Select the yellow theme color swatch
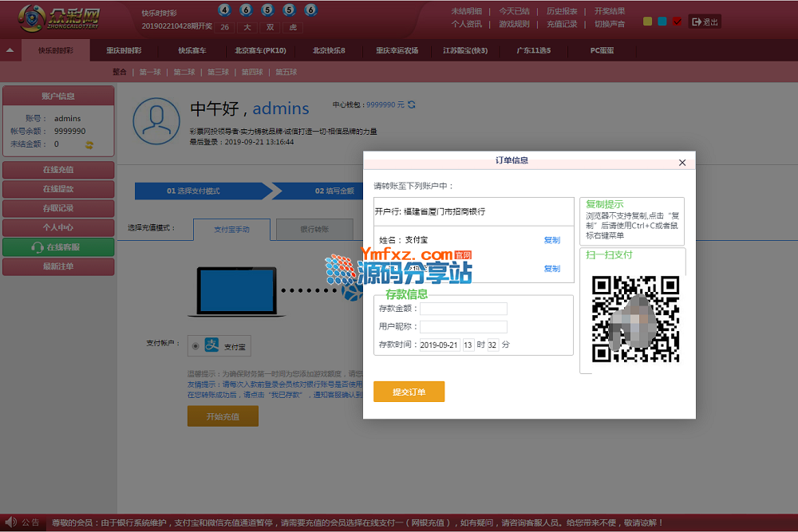The width and height of the screenshot is (798, 532). point(648,22)
